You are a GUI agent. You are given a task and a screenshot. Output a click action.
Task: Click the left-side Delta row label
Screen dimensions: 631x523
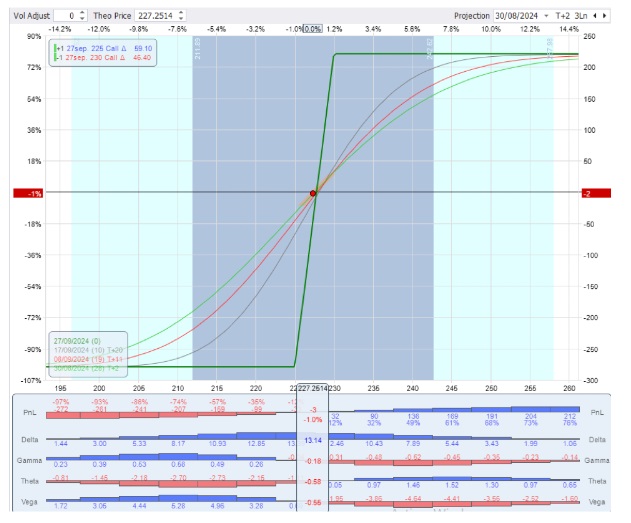(x=31, y=439)
